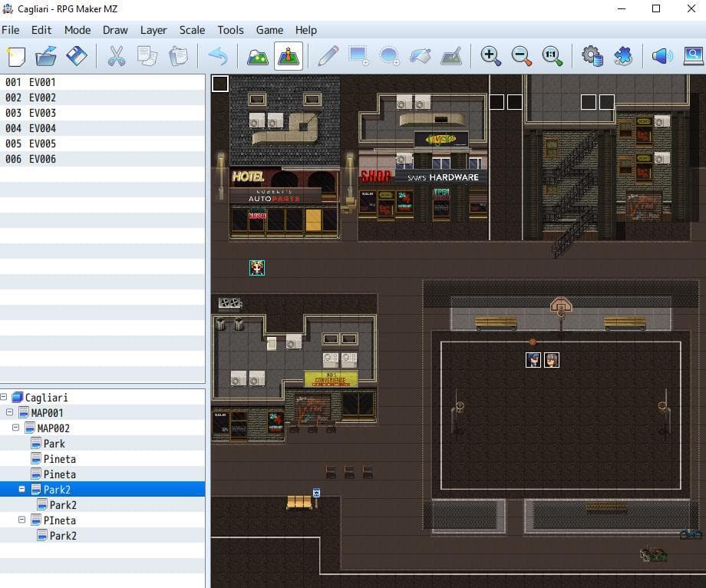The width and height of the screenshot is (706, 588).
Task: Open the Game menu
Action: tap(269, 30)
